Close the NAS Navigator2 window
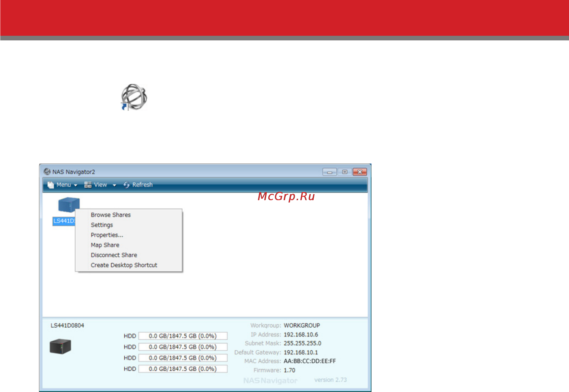Viewport: 569px width, 392px height. coord(360,172)
